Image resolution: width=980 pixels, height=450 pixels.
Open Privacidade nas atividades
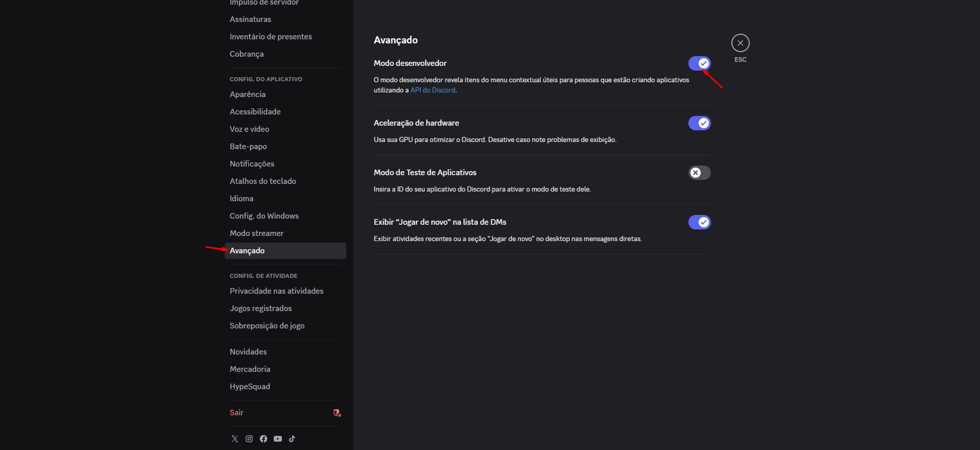coord(285,291)
